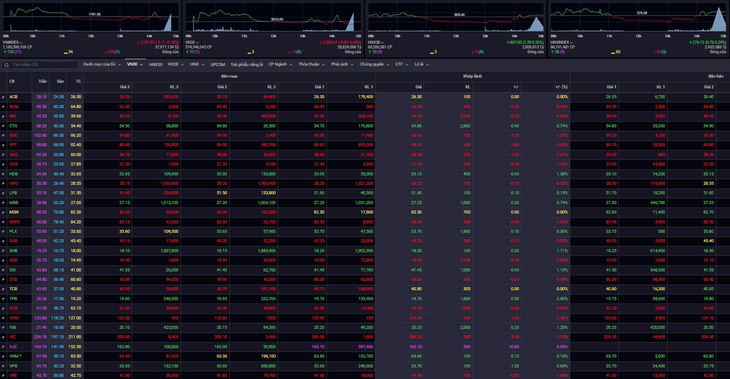
Task: Sort by the TC column header
Action: pos(78,81)
